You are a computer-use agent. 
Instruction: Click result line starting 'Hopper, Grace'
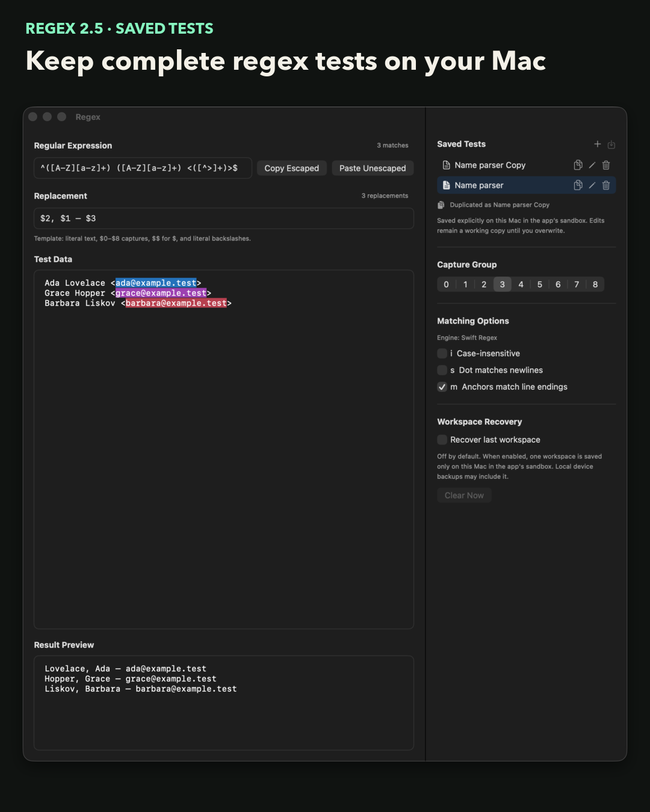coord(131,679)
